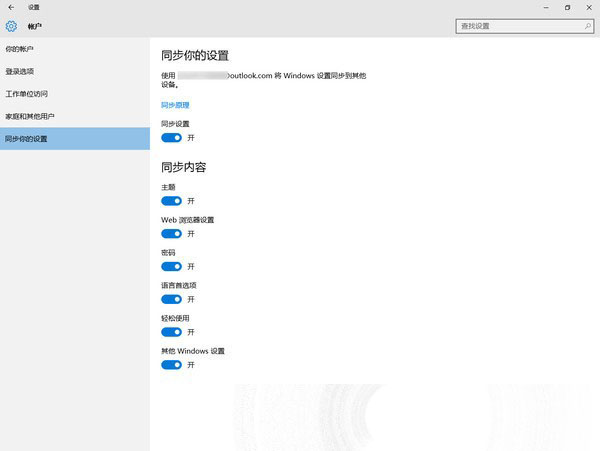
Task: Disable 轻松使用 sync toggle
Action: coord(171,332)
